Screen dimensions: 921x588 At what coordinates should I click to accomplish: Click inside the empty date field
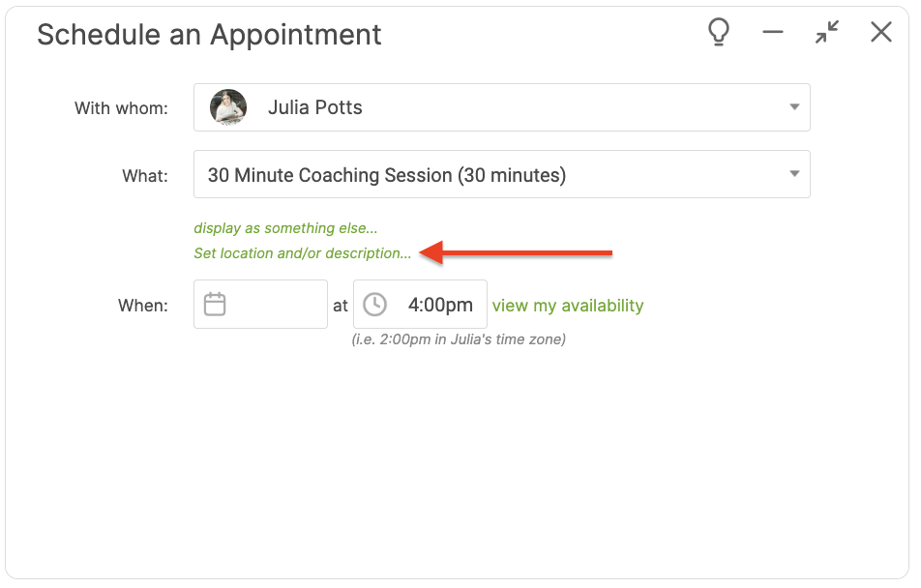pyautogui.click(x=276, y=305)
